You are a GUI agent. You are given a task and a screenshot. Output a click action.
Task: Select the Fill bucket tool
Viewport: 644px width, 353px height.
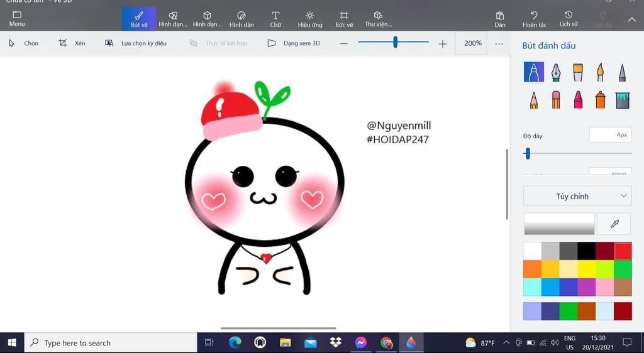click(x=623, y=100)
